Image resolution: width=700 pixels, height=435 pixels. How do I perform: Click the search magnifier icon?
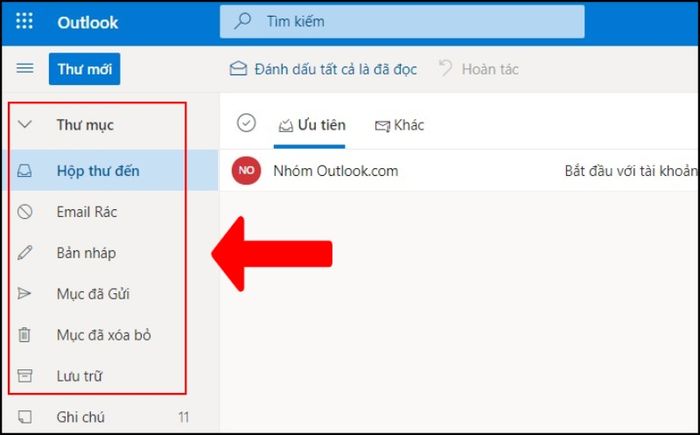point(243,21)
